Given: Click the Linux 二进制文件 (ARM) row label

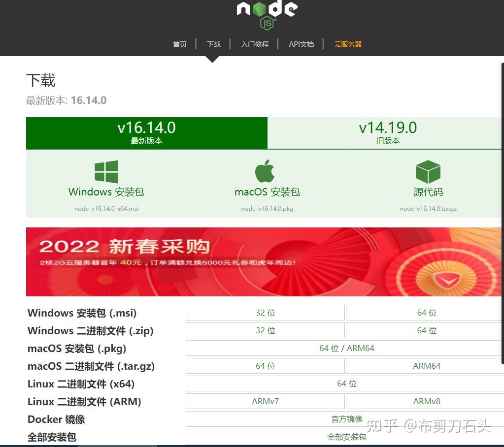Looking at the screenshot, I should (x=84, y=401).
